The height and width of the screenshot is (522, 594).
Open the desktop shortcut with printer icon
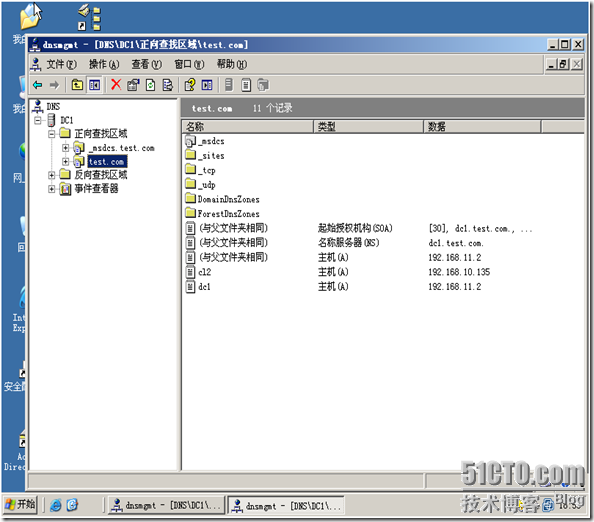[89, 18]
